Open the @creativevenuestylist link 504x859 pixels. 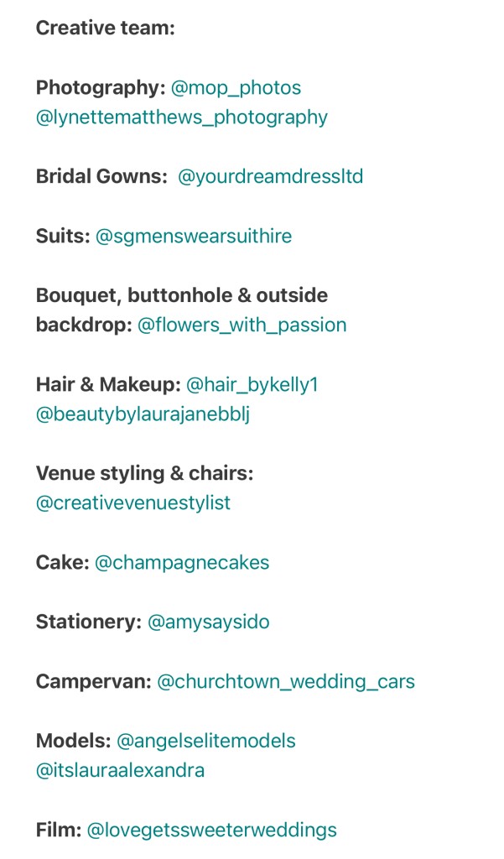click(133, 503)
